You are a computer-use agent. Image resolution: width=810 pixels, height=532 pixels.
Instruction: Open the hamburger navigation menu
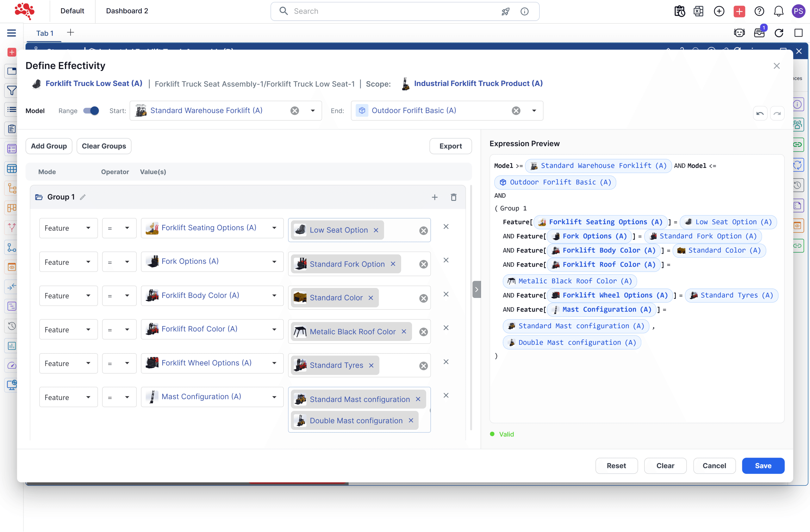click(12, 33)
